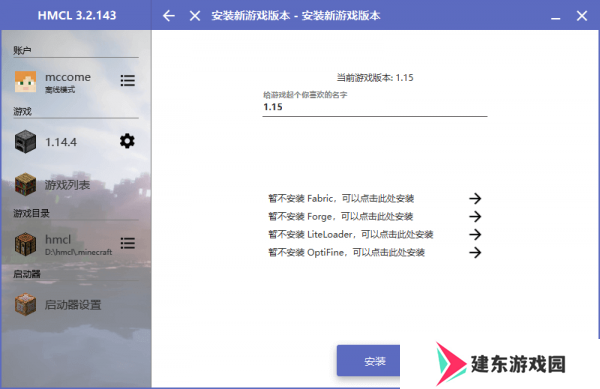Select the hmcl crafting table icon

[25, 244]
